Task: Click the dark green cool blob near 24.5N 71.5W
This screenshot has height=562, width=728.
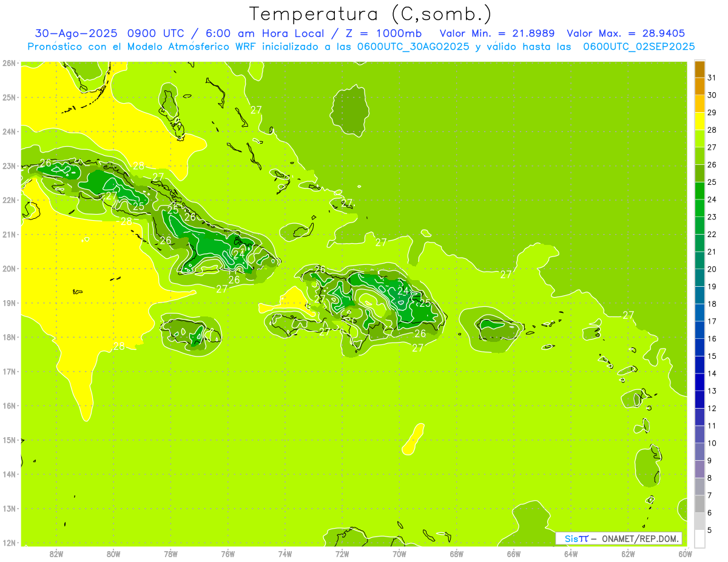Action: coord(350,111)
